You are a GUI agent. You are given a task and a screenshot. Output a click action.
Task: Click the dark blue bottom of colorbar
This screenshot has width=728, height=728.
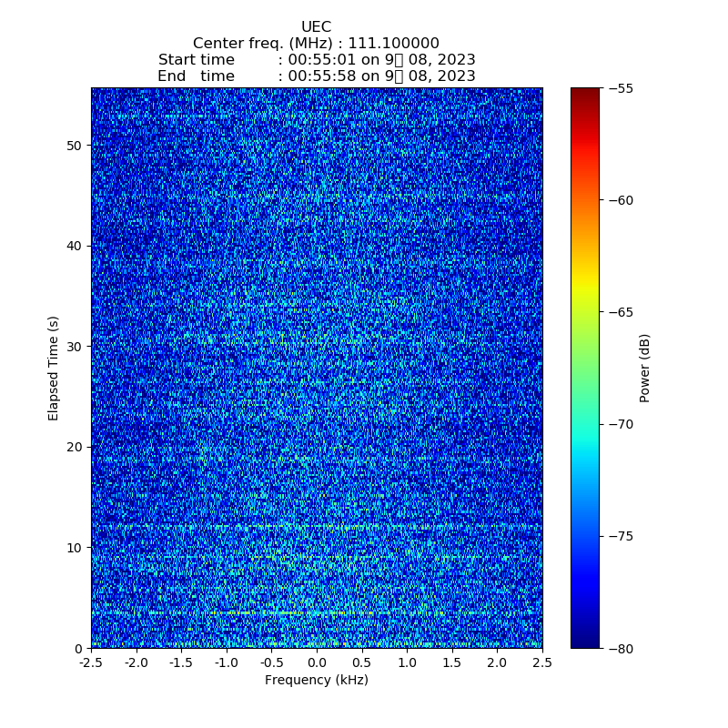coord(585,642)
